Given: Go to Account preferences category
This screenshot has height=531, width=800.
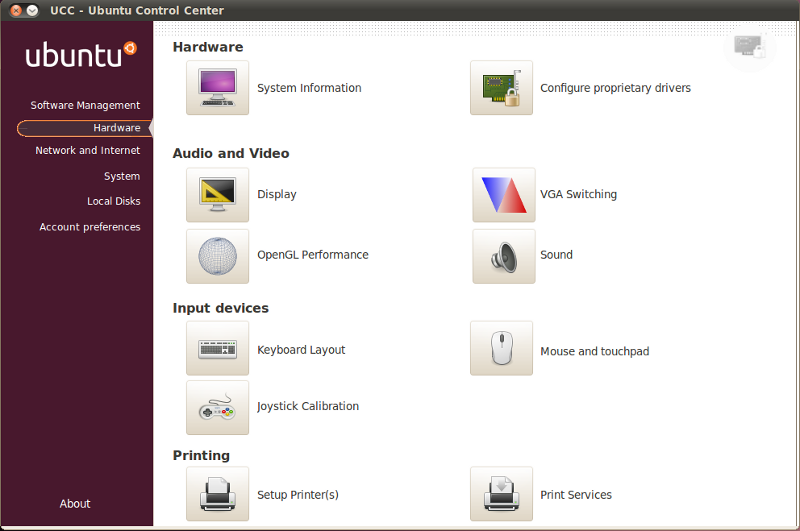Looking at the screenshot, I should 90,226.
